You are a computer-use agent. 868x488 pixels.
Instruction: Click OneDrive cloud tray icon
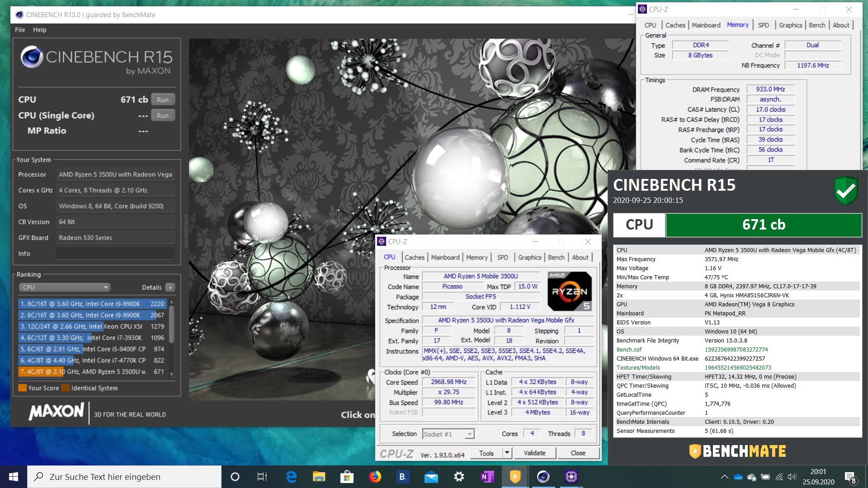click(x=738, y=477)
